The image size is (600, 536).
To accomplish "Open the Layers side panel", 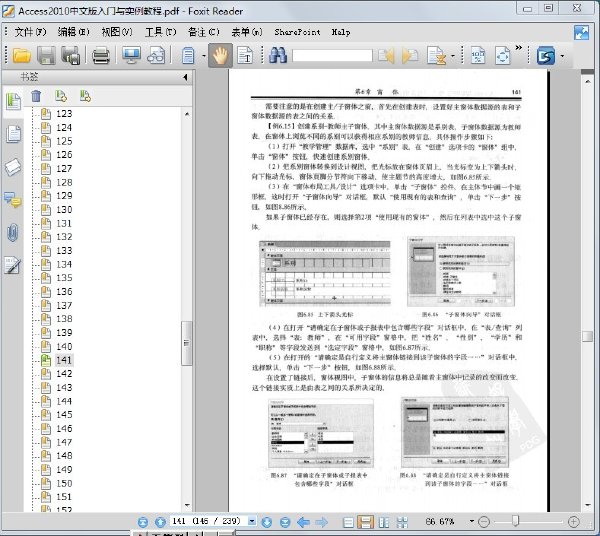I will point(13,167).
